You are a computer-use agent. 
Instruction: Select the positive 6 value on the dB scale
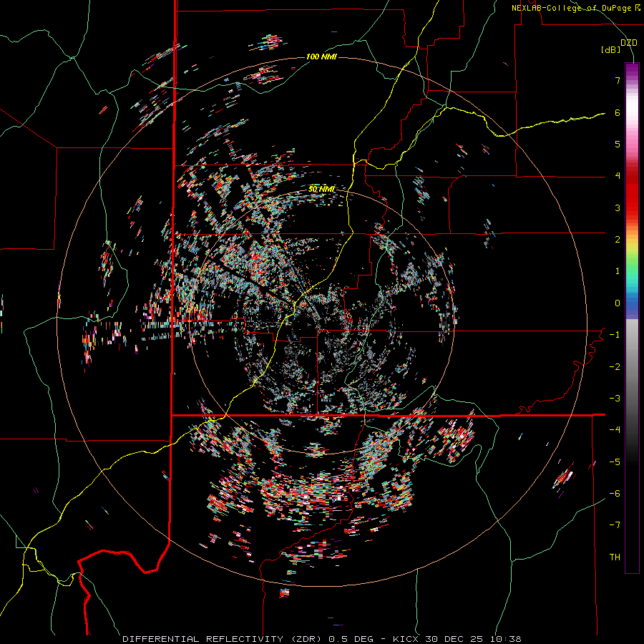coord(618,112)
